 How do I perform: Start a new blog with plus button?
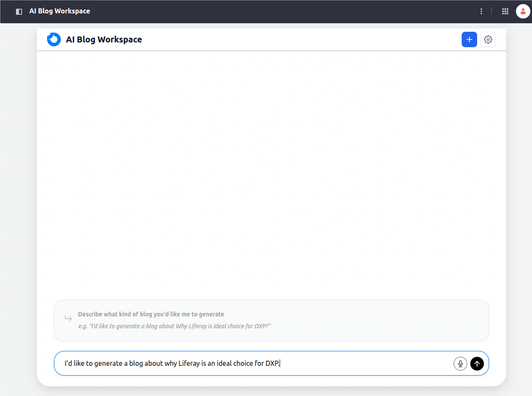tap(469, 39)
